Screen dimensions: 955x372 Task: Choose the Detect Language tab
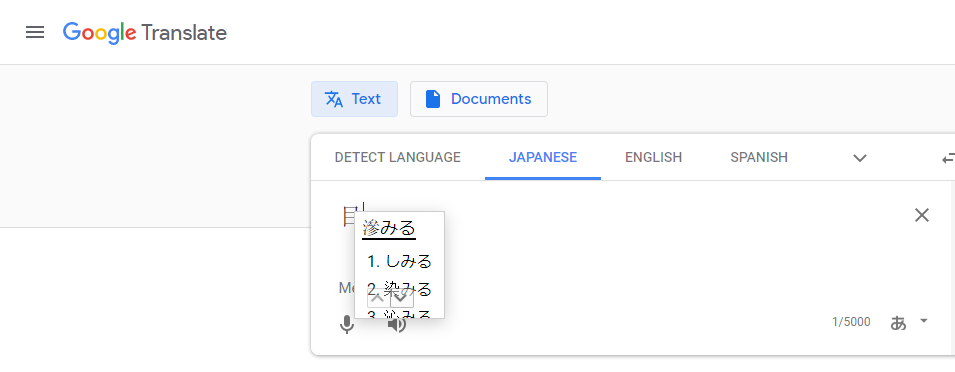click(398, 158)
